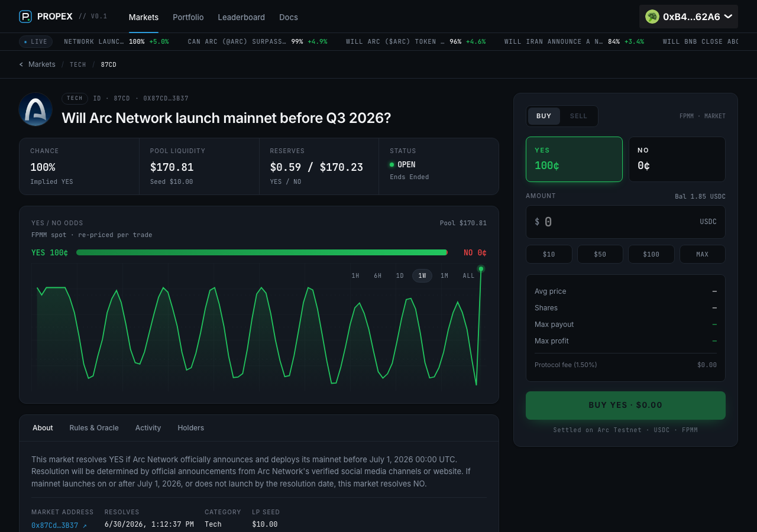Set chart range to 1H
The height and width of the screenshot is (532, 757).
(355, 276)
